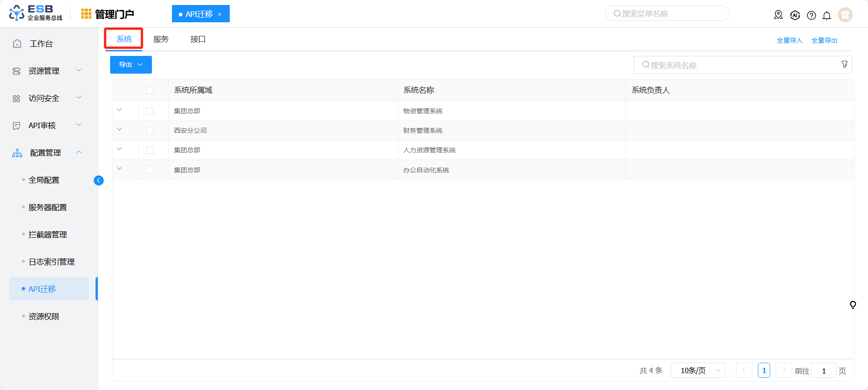Switch to the 接口 tab
Image resolution: width=868 pixels, height=390 pixels.
pyautogui.click(x=198, y=40)
